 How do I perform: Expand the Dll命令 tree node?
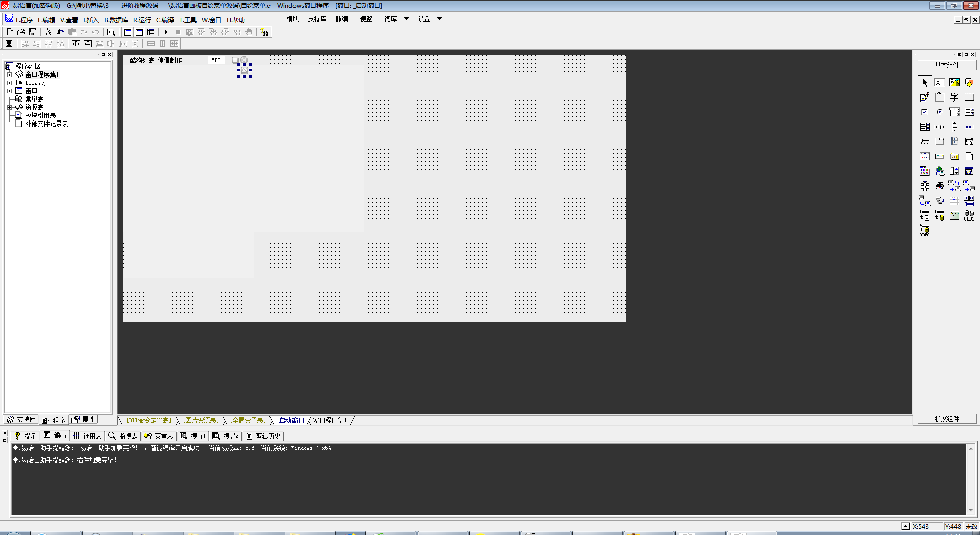[9, 83]
